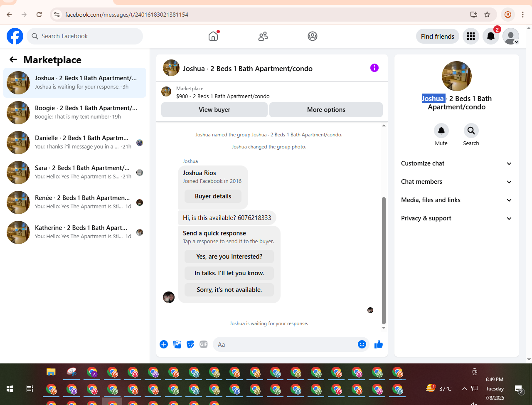Send 'Sorry, it's not available.' response

(x=229, y=290)
